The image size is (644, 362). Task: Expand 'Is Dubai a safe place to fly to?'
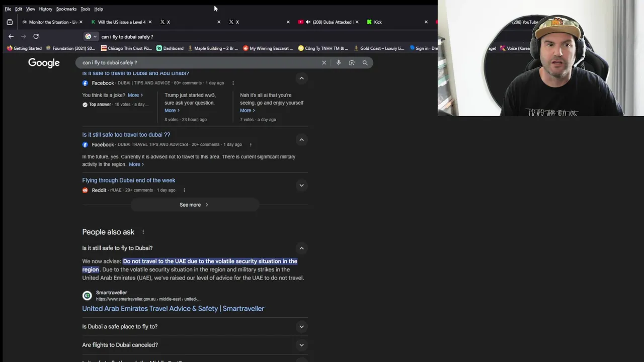[x=301, y=327]
